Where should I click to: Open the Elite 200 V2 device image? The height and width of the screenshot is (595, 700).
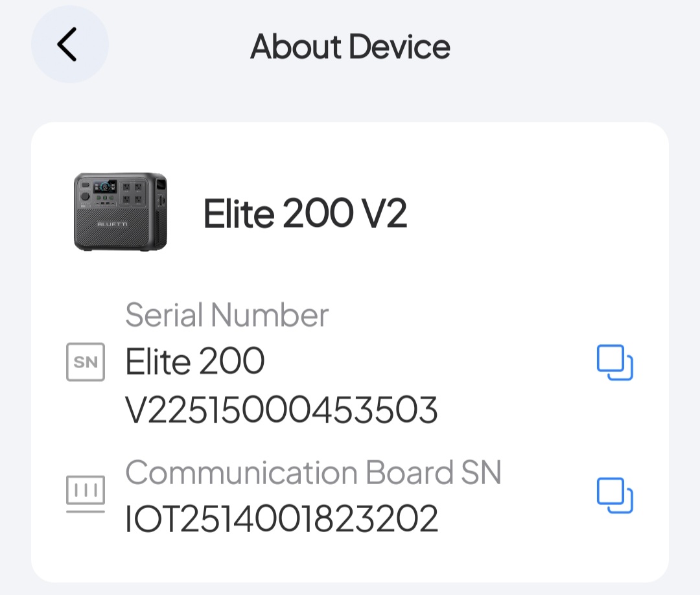(x=121, y=212)
